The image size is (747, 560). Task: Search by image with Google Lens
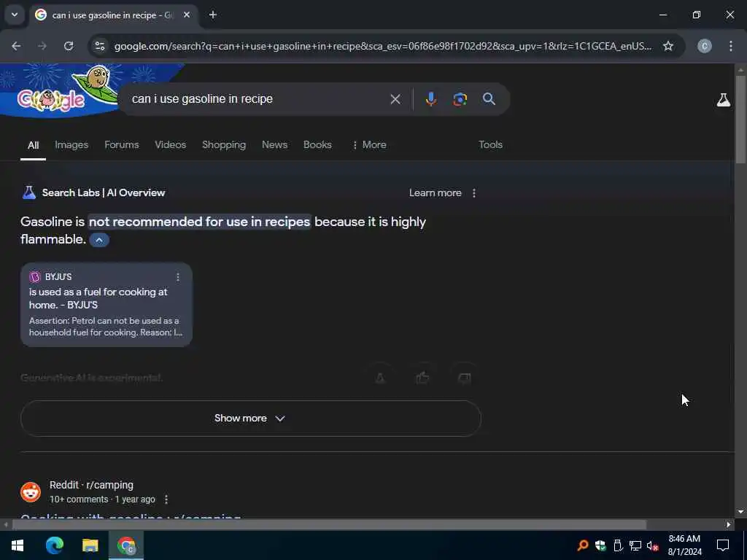pyautogui.click(x=460, y=99)
